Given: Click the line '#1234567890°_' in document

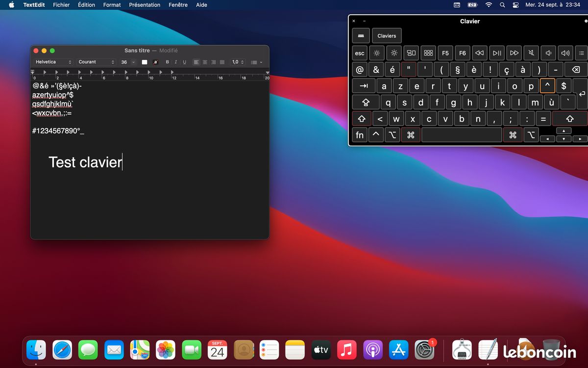Looking at the screenshot, I should point(58,131).
